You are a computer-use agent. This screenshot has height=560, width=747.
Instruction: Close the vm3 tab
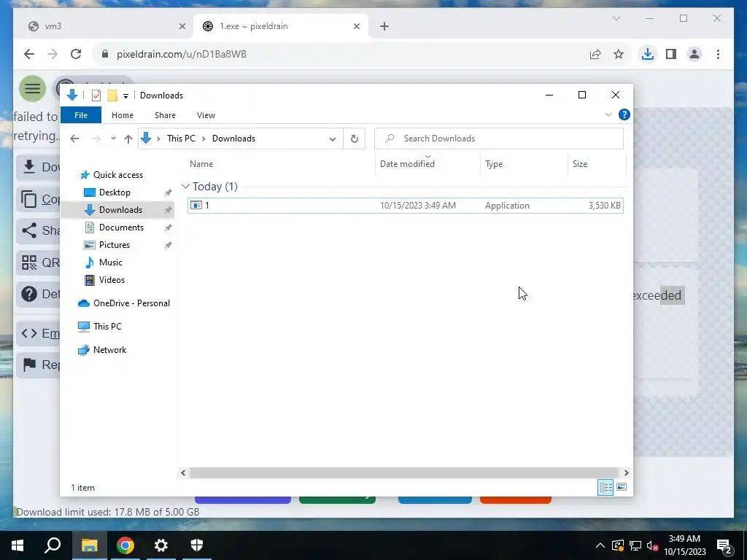[182, 26]
